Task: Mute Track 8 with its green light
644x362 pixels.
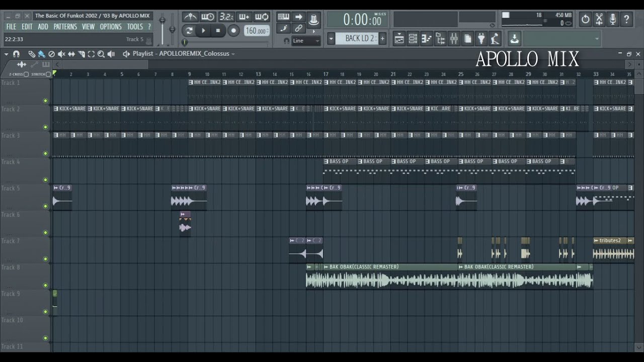Action: click(45, 285)
